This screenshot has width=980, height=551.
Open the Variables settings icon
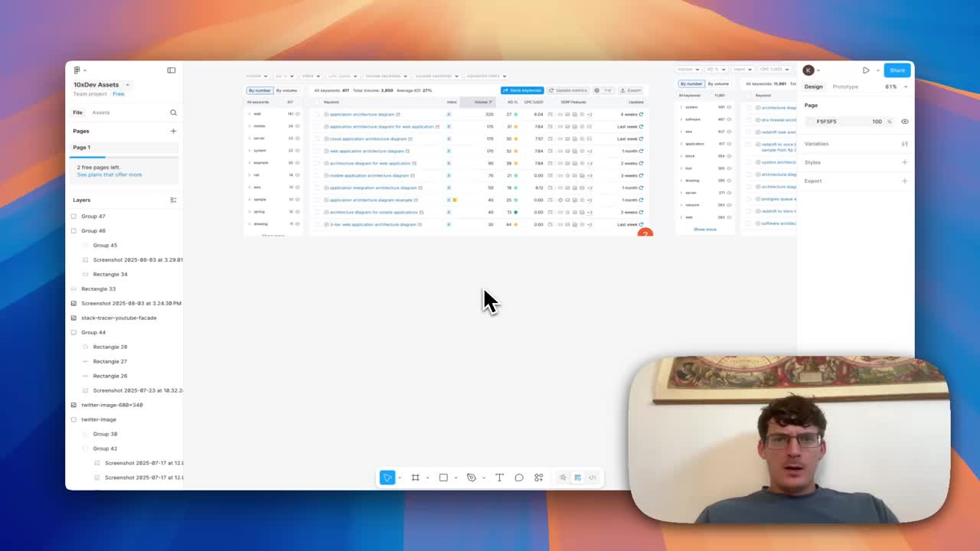click(904, 144)
